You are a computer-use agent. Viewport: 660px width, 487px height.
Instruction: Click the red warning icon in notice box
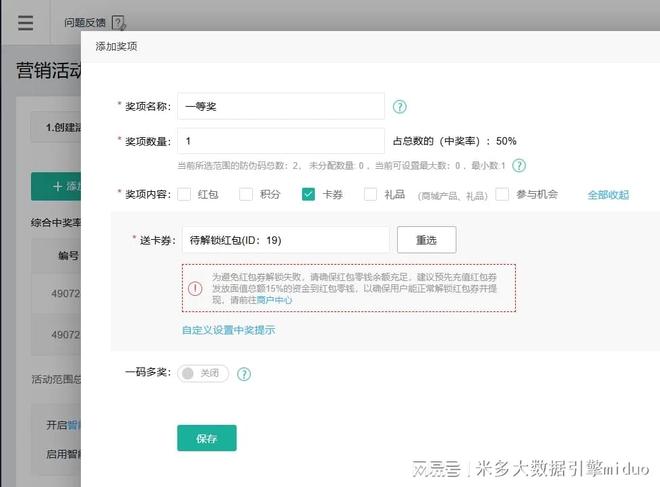[x=195, y=288]
